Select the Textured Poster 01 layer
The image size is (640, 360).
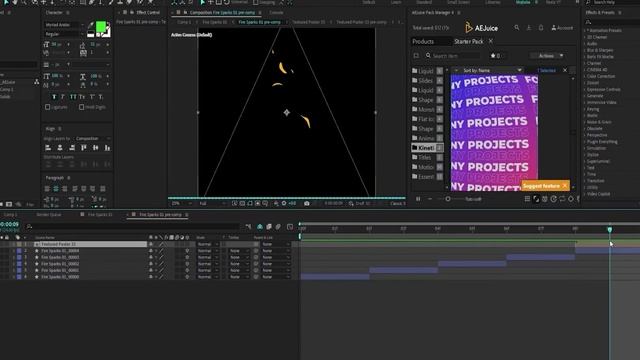[x=90, y=244]
